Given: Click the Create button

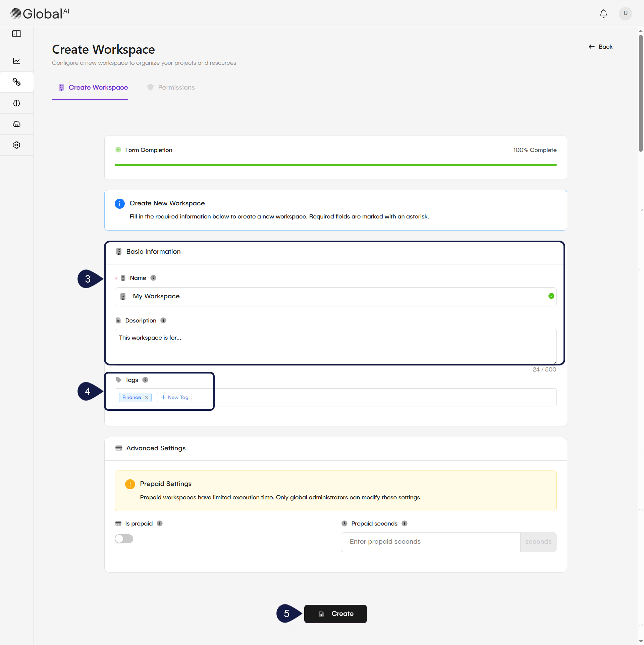Looking at the screenshot, I should click(x=335, y=614).
